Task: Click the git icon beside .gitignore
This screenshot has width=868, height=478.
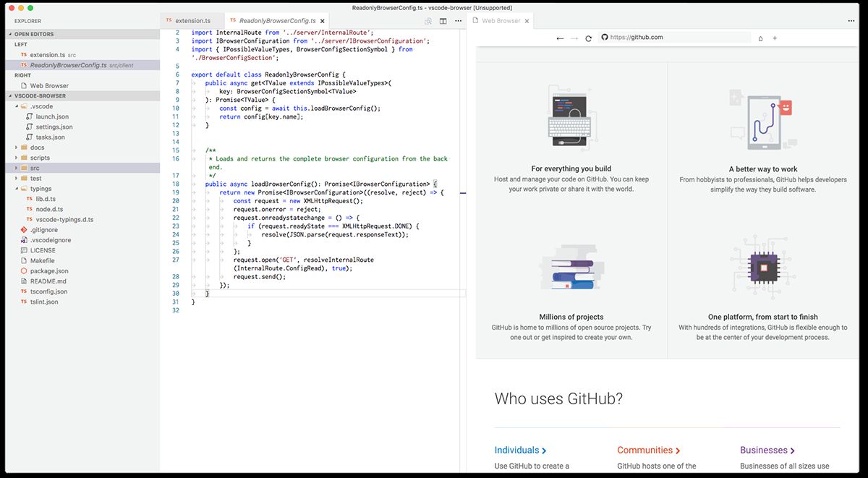Action: [x=24, y=230]
